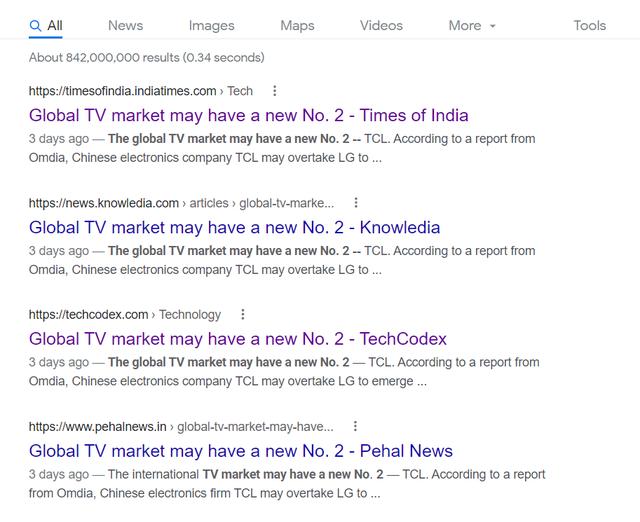Open three-dot menu for timesofindia.indiatimes.com result
640x522 pixels.
275,91
